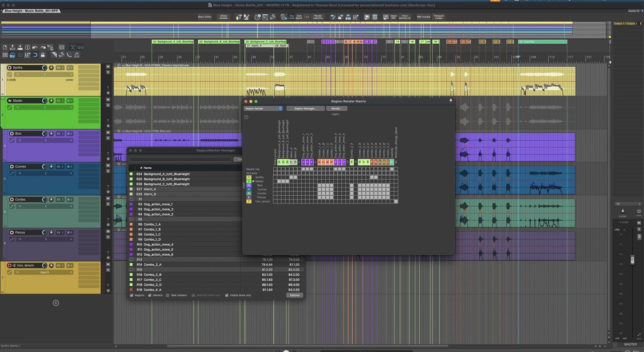Click the Redo arrow in main toolbar

(x=43, y=47)
